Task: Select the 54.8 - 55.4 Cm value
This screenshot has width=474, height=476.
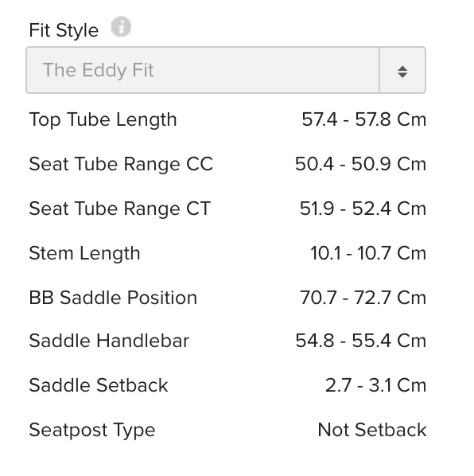Action: pos(361,341)
